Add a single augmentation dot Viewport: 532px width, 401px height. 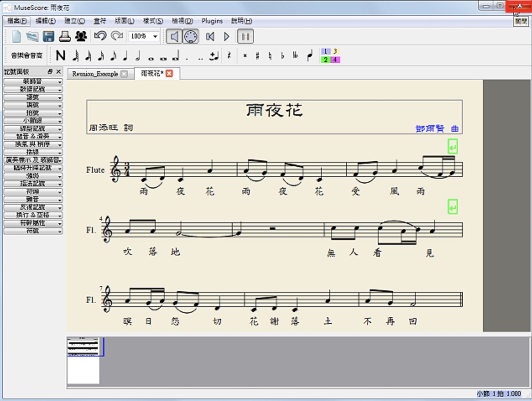click(187, 58)
